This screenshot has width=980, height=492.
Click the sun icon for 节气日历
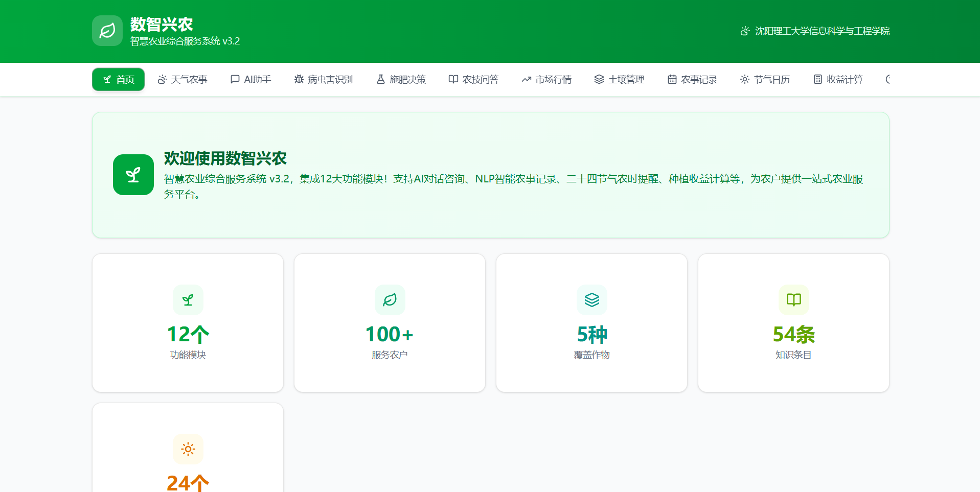tap(745, 79)
